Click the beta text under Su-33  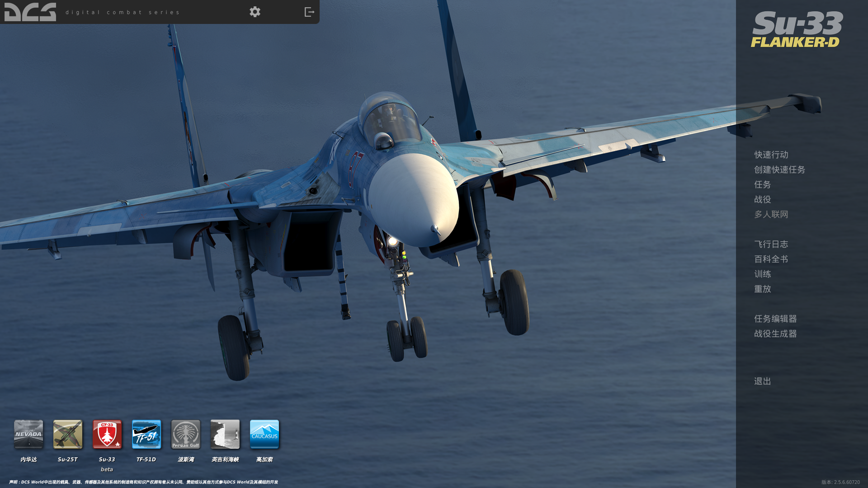[107, 469]
